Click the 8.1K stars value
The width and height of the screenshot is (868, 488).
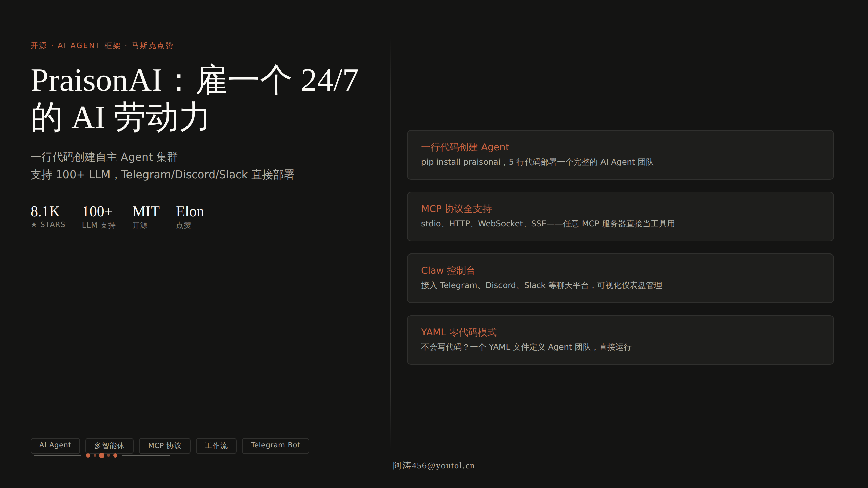click(x=45, y=211)
